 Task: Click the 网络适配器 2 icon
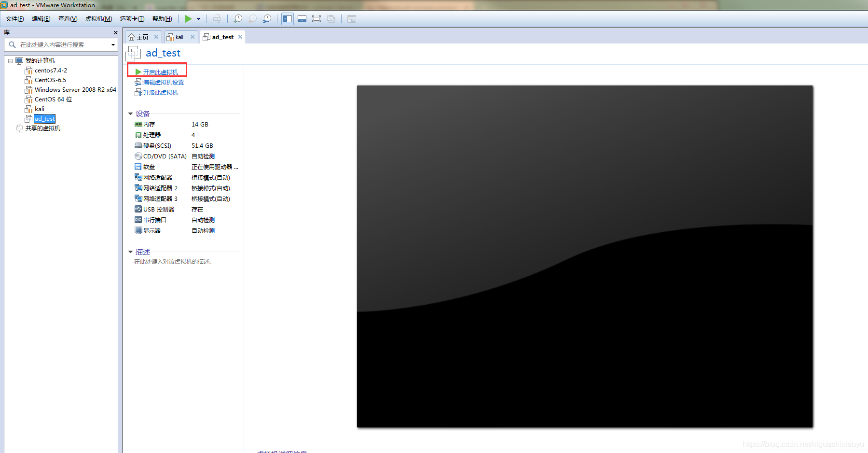[138, 188]
